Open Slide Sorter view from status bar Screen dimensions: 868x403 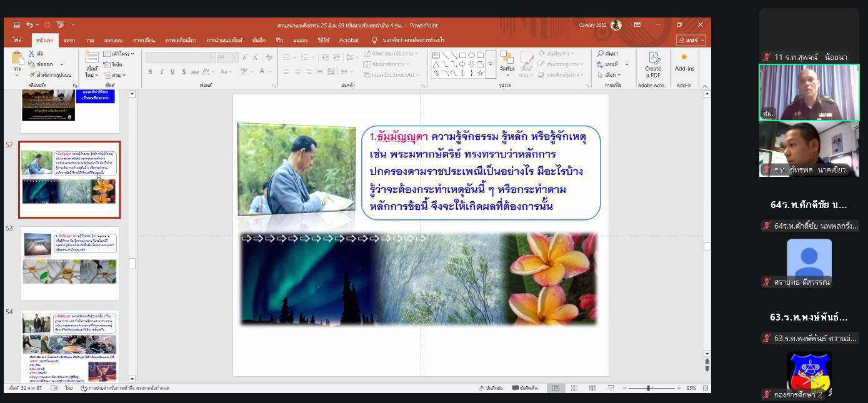pyautogui.click(x=574, y=388)
